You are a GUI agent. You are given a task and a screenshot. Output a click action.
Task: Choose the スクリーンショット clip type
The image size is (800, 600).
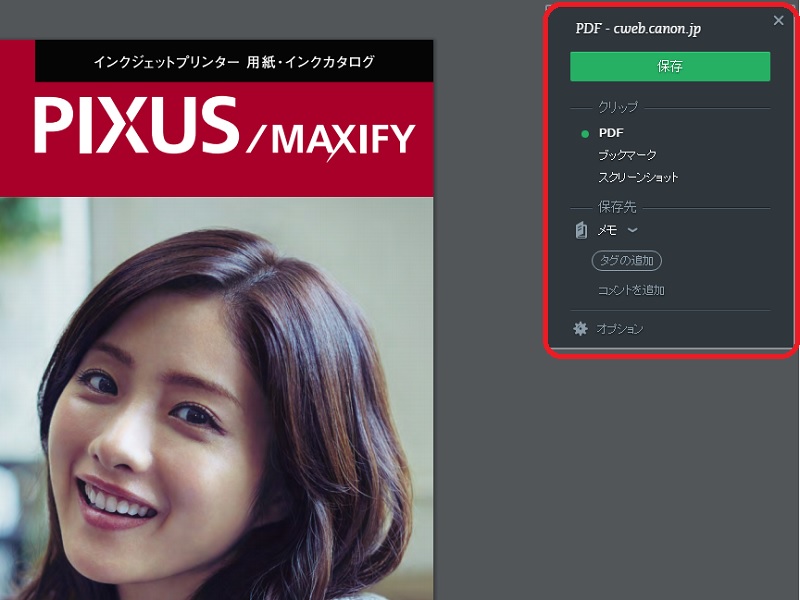[638, 177]
